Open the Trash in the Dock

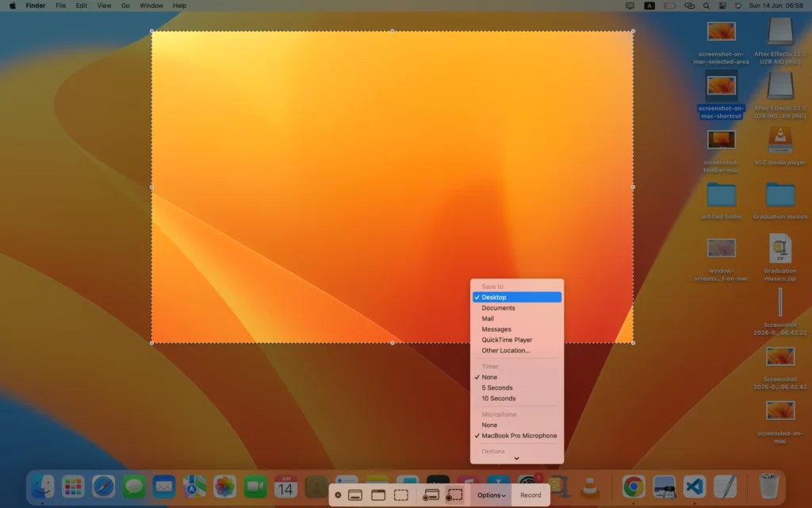pos(769,487)
